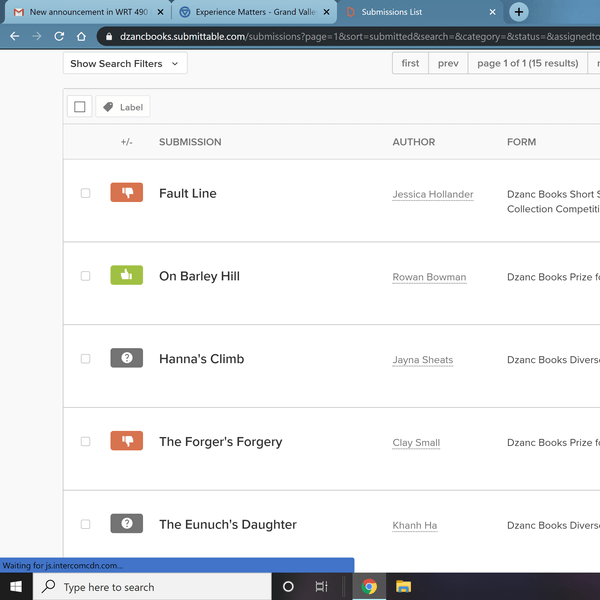Open author Jessica Hollander's profile link
Viewport: 600px width, 600px height.
(x=433, y=195)
